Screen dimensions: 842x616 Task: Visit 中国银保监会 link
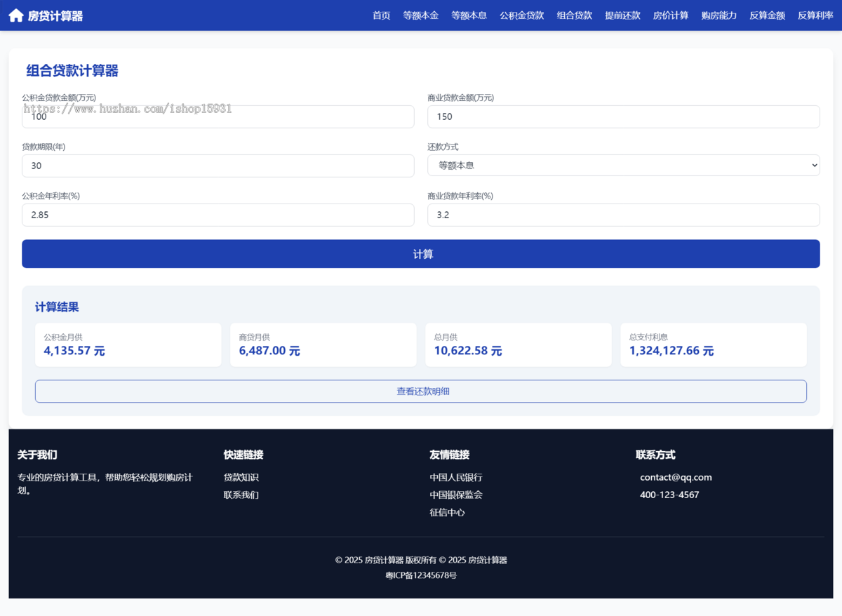(456, 495)
